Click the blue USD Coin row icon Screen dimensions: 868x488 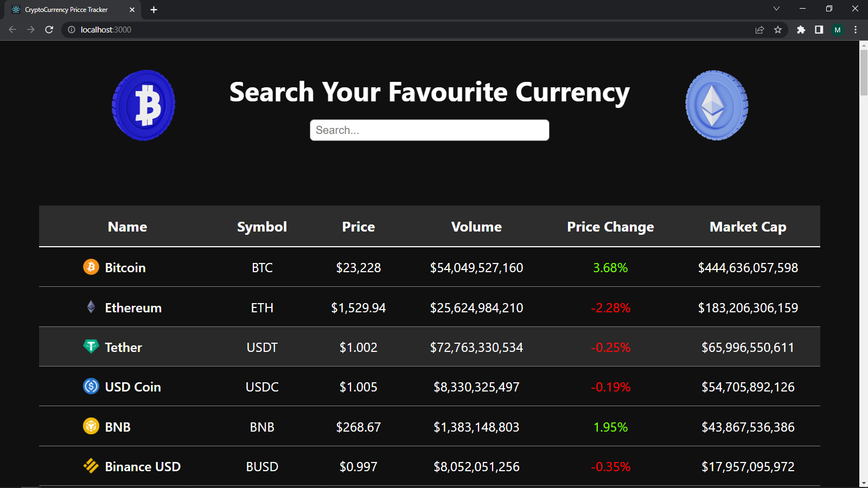tap(91, 386)
